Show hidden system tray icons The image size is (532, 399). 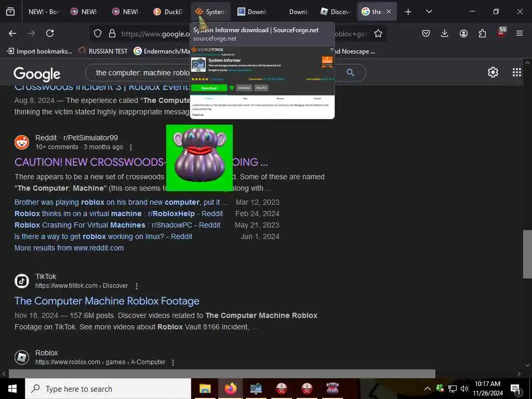(x=428, y=389)
